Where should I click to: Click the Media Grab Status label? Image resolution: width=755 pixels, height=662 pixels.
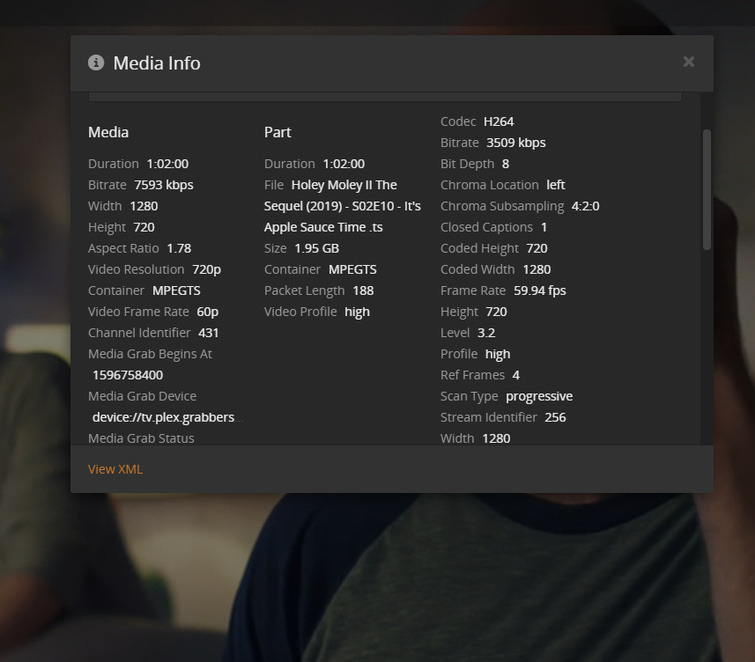pos(141,439)
